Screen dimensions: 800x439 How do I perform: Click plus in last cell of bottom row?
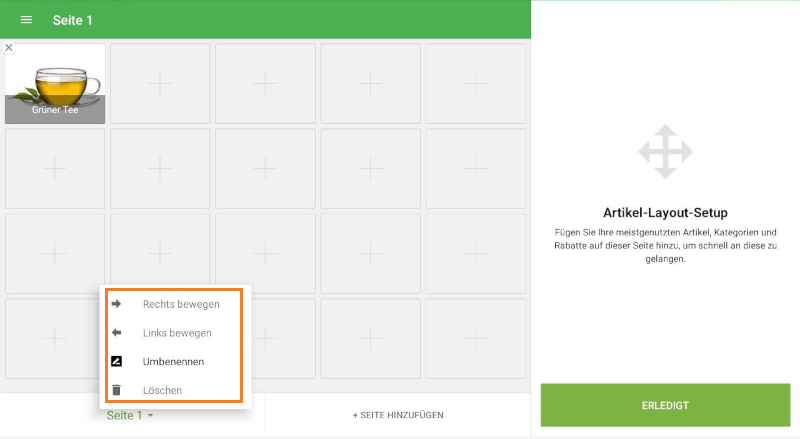(476, 339)
